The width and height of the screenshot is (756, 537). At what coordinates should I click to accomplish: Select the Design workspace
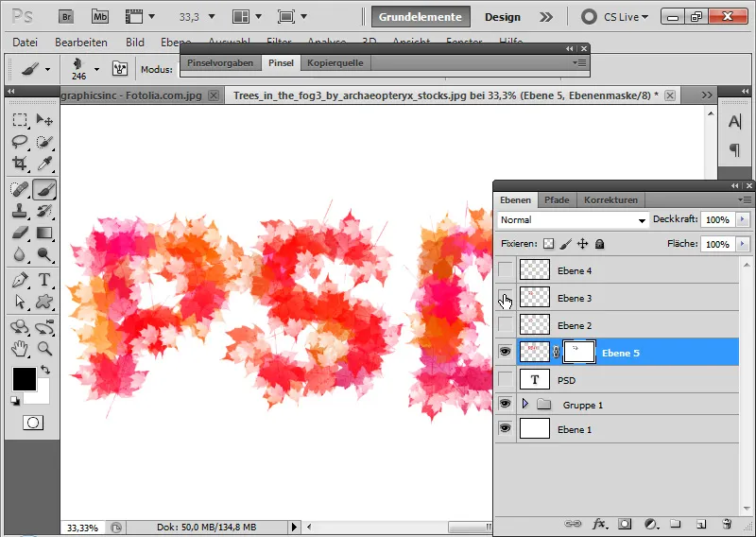[503, 17]
